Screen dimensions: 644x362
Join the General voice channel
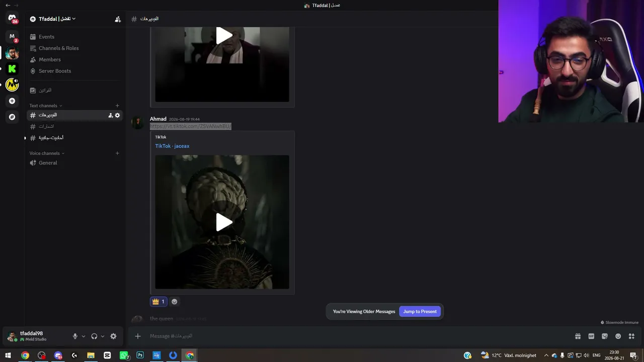74,163
